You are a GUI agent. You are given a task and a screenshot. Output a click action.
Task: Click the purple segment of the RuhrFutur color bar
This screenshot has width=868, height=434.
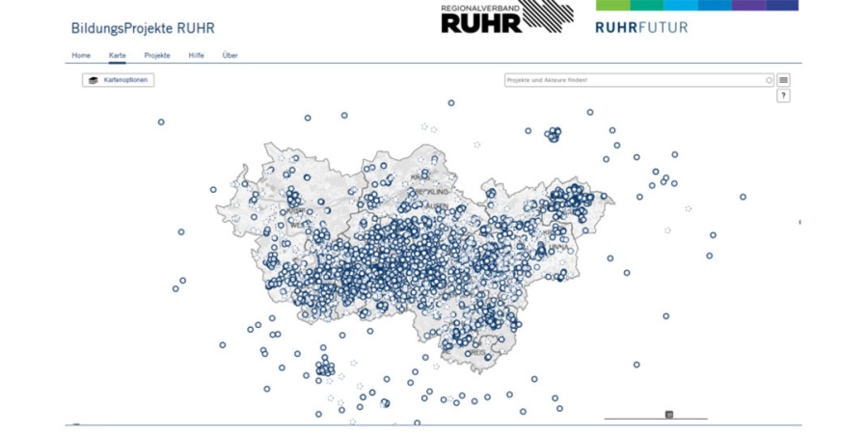pyautogui.click(x=749, y=5)
